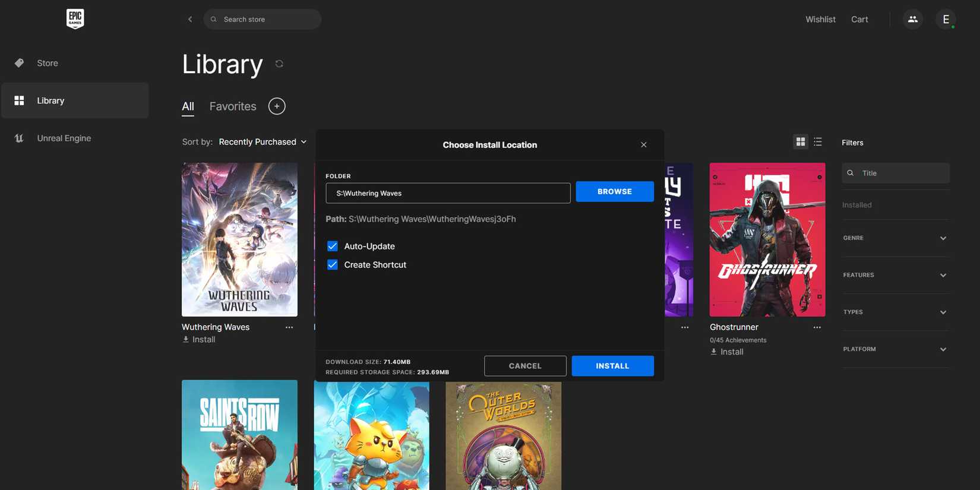Image resolution: width=980 pixels, height=490 pixels.
Task: Click the Epic Games logo
Action: (x=75, y=19)
